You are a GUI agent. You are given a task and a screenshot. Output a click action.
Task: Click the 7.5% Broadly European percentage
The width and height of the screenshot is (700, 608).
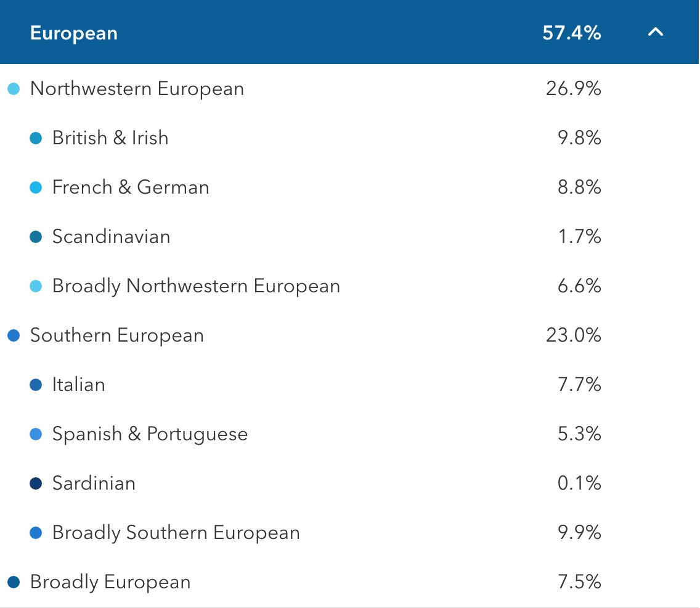click(579, 582)
